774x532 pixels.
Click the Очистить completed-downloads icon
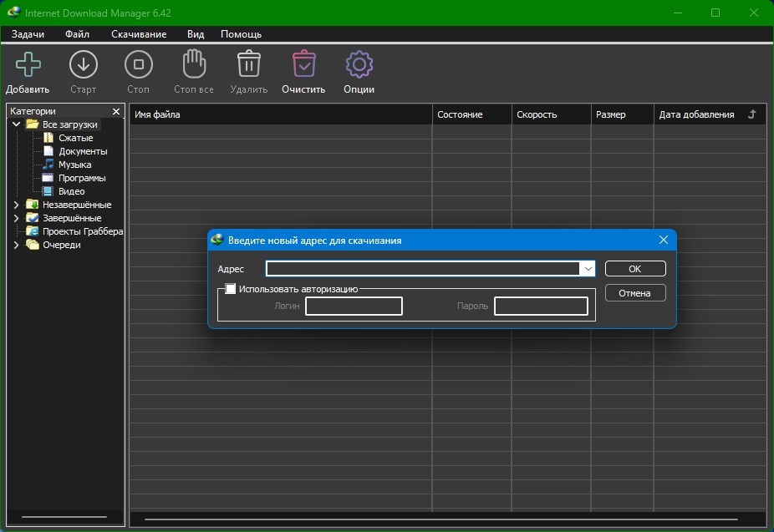(x=304, y=64)
